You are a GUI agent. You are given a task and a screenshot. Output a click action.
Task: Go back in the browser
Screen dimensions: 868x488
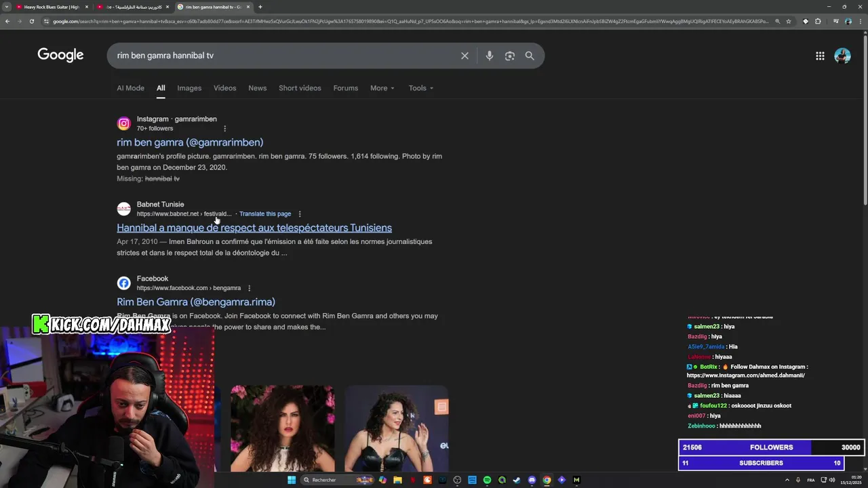click(7, 21)
